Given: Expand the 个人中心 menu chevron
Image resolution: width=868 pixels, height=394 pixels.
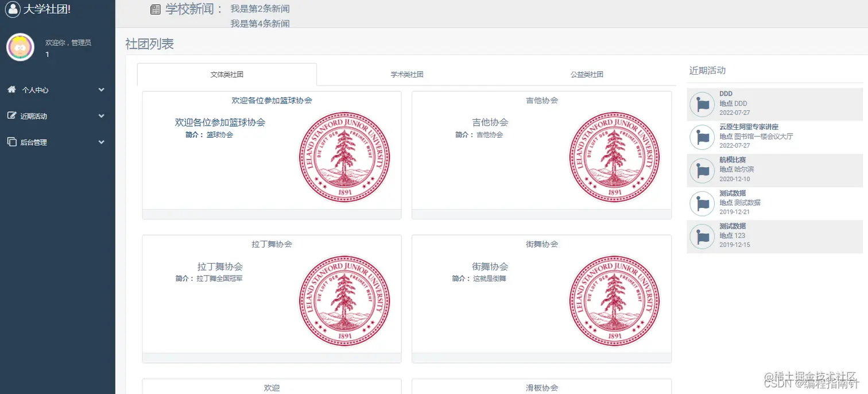Looking at the screenshot, I should point(102,90).
